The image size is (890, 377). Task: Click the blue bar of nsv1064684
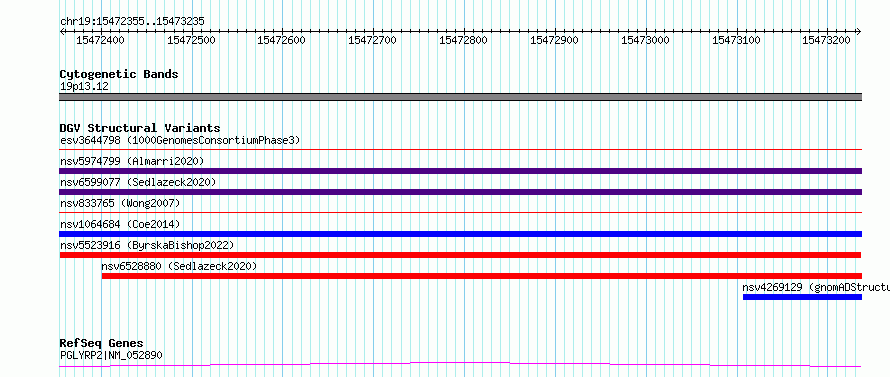point(460,234)
